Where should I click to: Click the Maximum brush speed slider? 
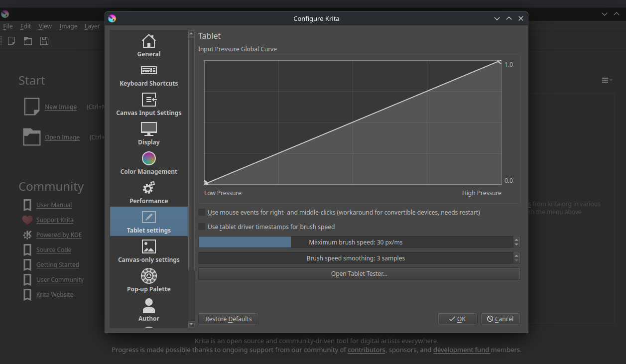[356, 242]
